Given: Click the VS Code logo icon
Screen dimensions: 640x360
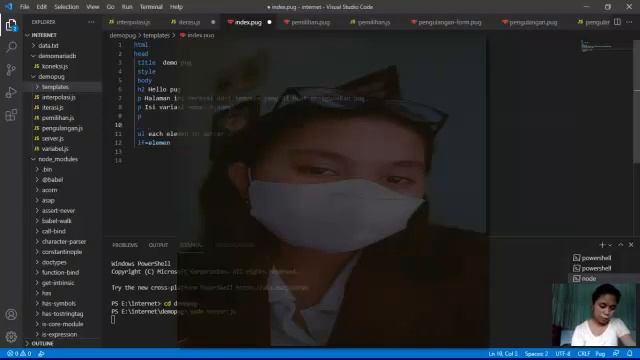Looking at the screenshot, I should point(9,7).
